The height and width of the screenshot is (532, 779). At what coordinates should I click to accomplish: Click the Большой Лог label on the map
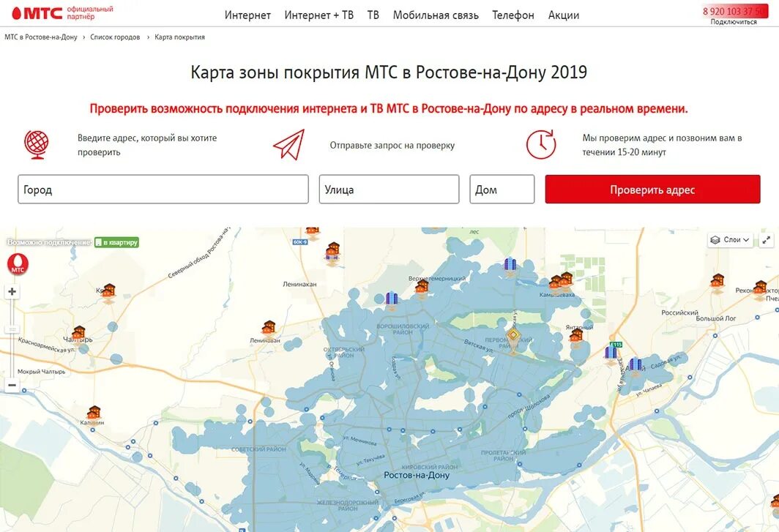click(x=716, y=318)
